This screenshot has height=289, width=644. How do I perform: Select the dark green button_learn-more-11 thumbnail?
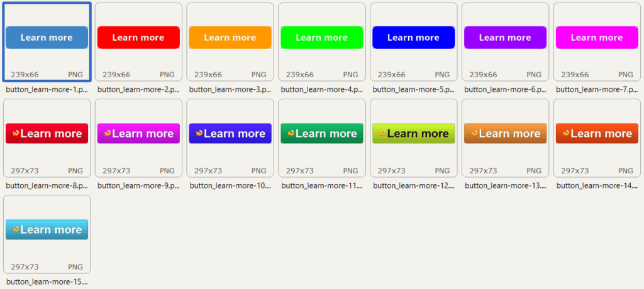coord(322,134)
